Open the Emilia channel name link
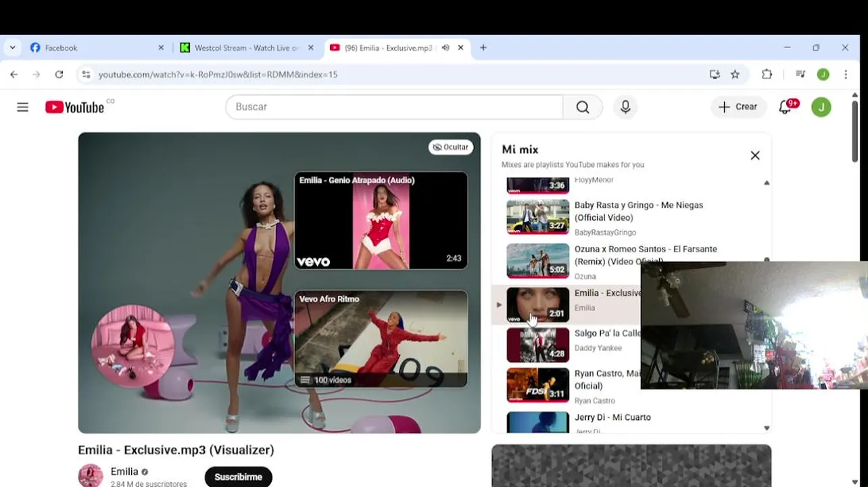Image resolution: width=868 pixels, height=487 pixels. (x=124, y=471)
